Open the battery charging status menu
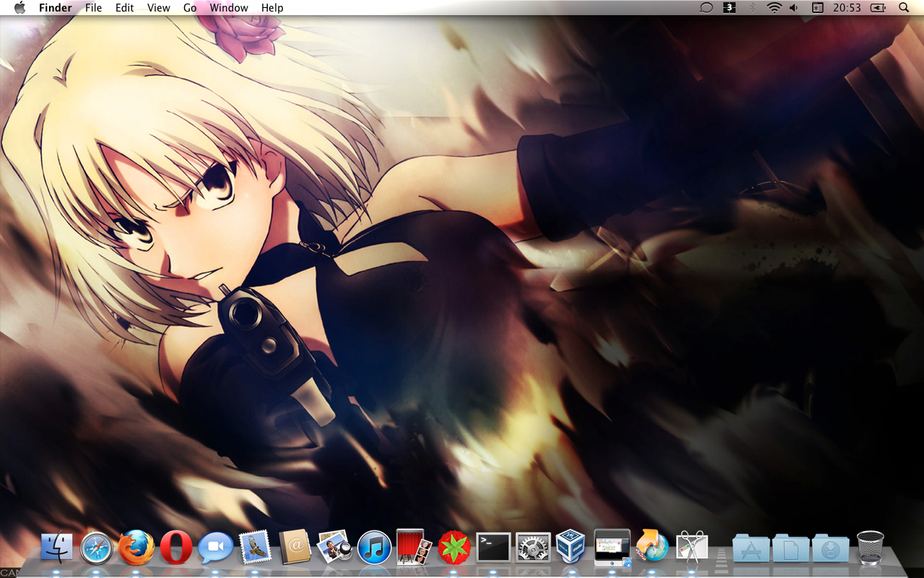Viewport: 924px width, 578px height. (879, 8)
